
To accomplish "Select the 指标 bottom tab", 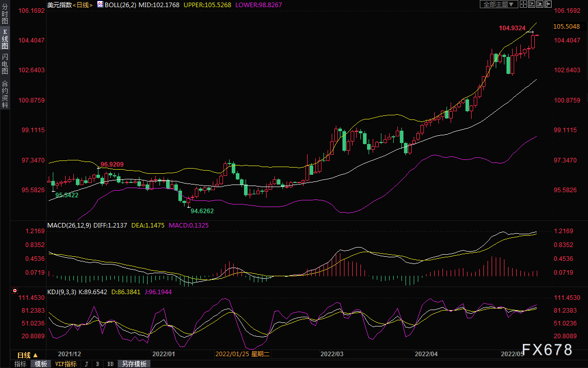I will click(20, 364).
